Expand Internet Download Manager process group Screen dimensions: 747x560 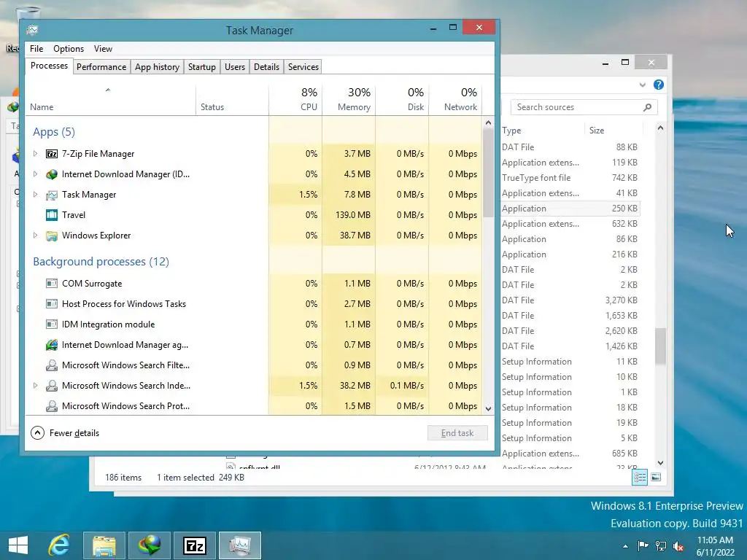[x=35, y=174]
